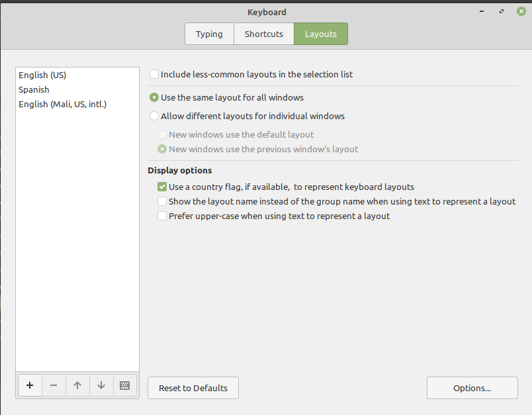Close the Keyboard settings window
This screenshot has height=415, width=532.
(520, 11)
